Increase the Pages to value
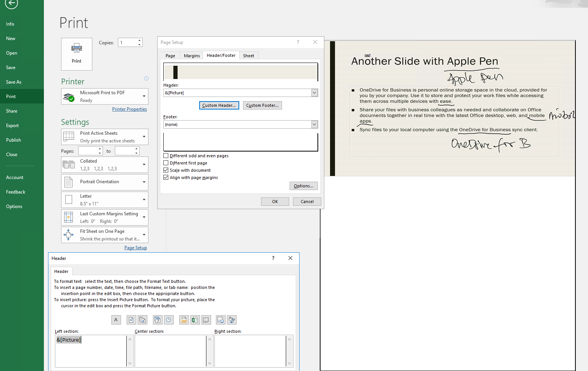Screen dimensions: 588x371 click(137, 149)
